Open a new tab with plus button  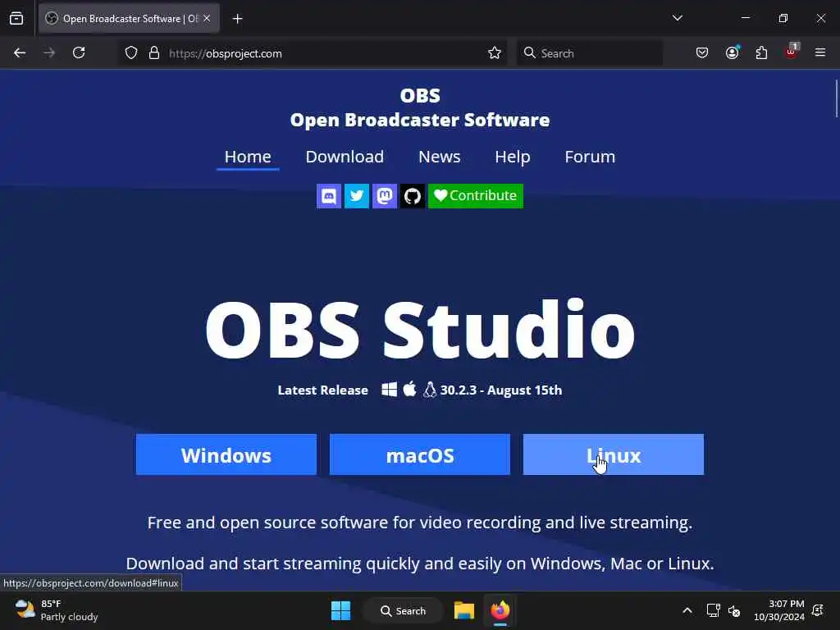[237, 19]
